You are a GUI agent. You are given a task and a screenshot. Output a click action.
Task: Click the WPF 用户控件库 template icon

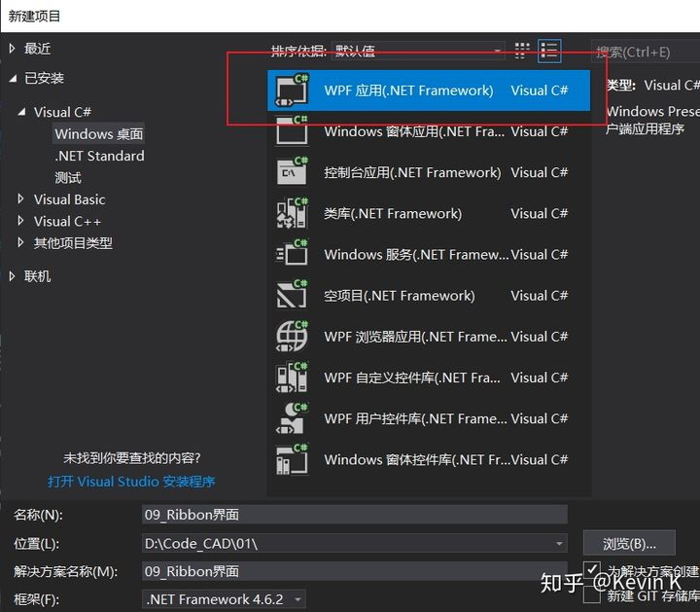point(292,418)
